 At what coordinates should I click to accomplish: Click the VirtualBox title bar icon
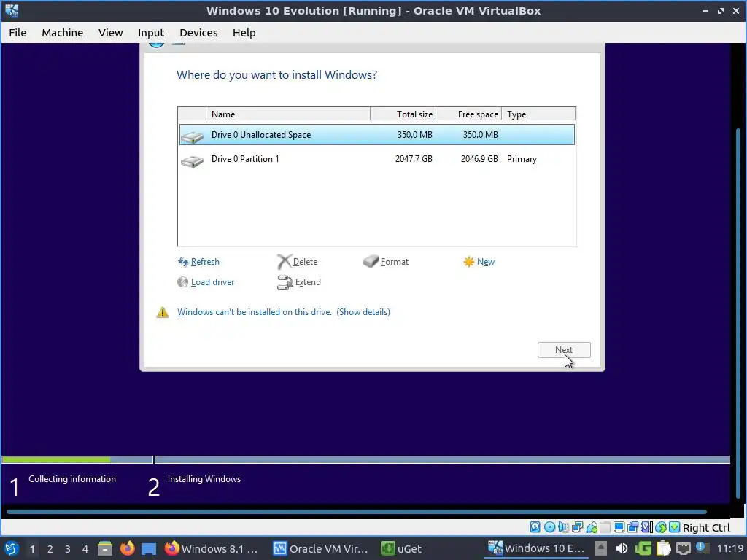point(12,10)
